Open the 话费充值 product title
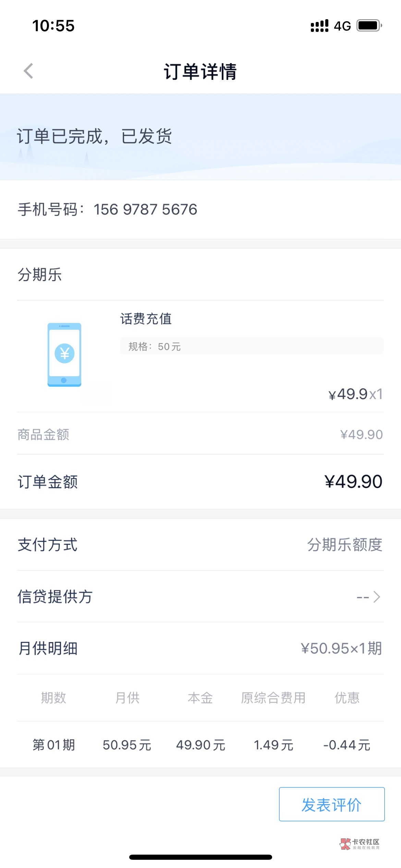Screen dimensions: 401x868 click(x=146, y=319)
